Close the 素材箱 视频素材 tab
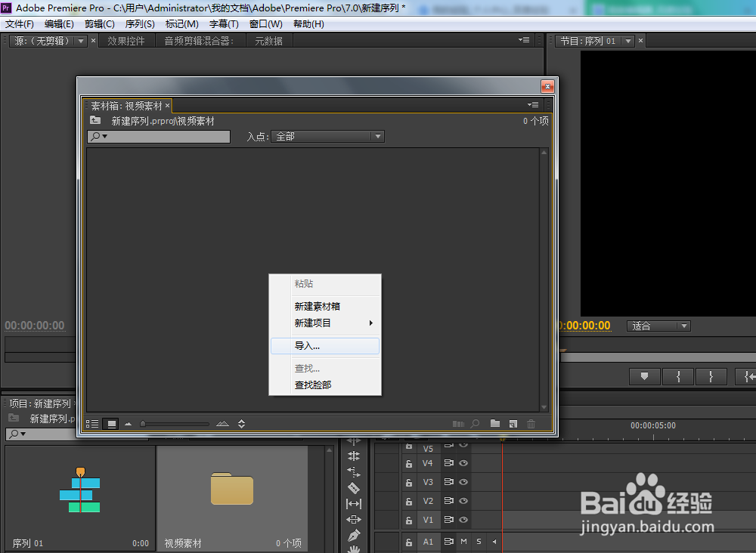Image resolution: width=756 pixels, height=553 pixels. tap(167, 106)
